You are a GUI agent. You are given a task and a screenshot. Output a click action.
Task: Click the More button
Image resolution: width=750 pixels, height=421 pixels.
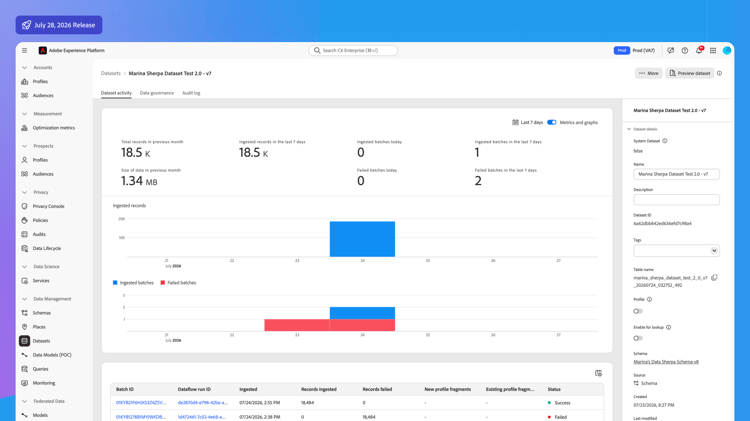click(649, 73)
